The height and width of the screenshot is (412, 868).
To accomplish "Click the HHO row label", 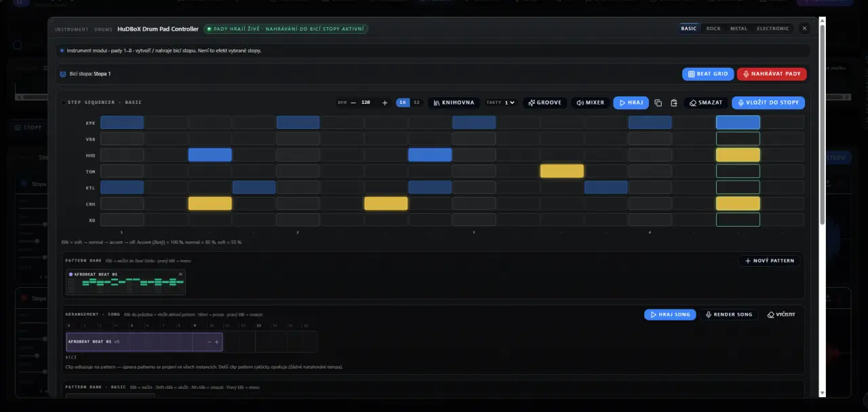I will [x=90, y=155].
